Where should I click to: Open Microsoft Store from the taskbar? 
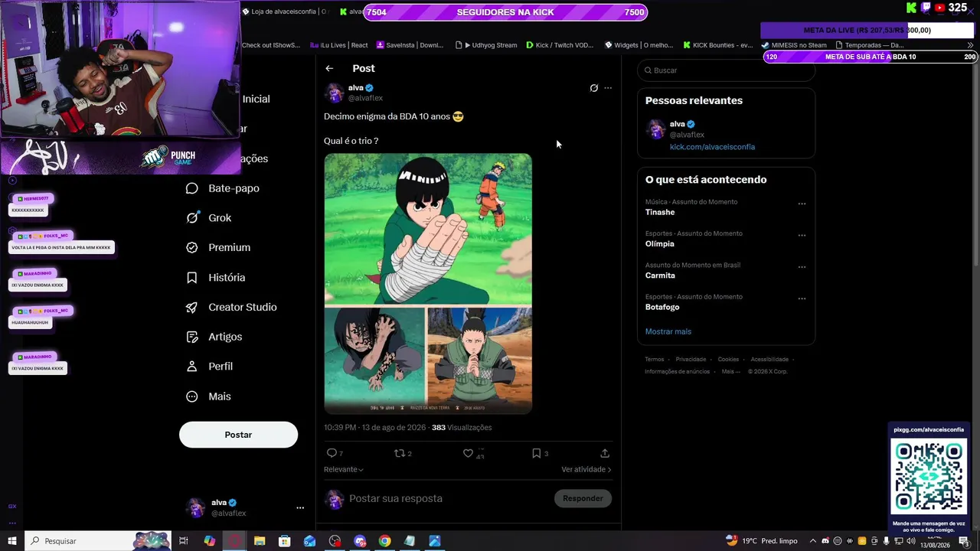pos(285,541)
